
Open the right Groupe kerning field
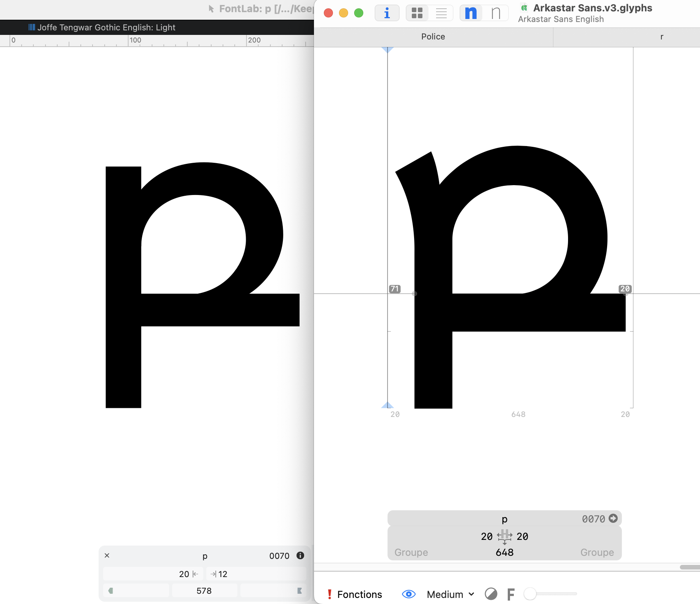point(597,552)
